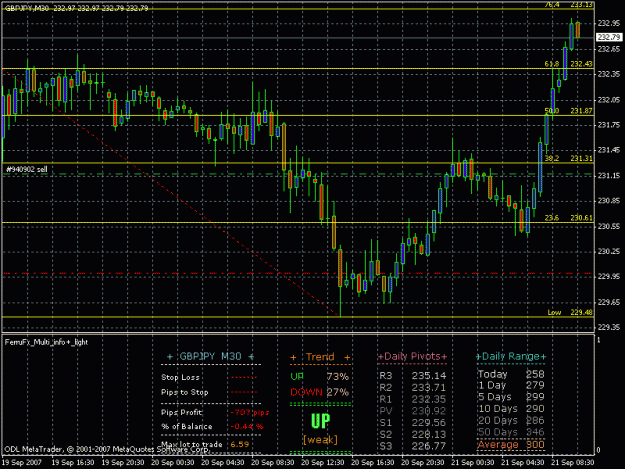Viewport: 625px width, 469px height.
Task: Select the highlighted current price 232.79 label
Action: [609, 37]
